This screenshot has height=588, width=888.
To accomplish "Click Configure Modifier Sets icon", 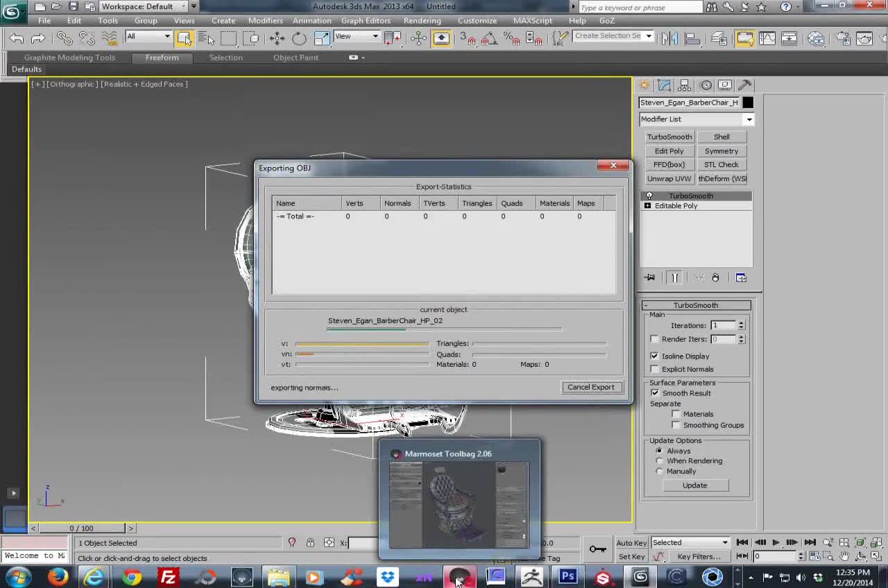I will pos(741,277).
